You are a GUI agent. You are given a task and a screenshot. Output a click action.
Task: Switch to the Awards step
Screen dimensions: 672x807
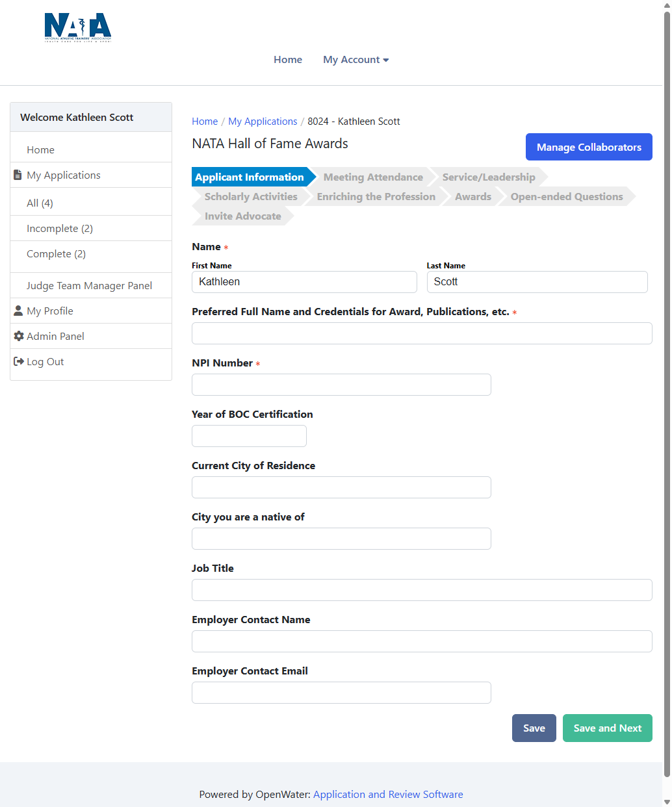coord(473,196)
